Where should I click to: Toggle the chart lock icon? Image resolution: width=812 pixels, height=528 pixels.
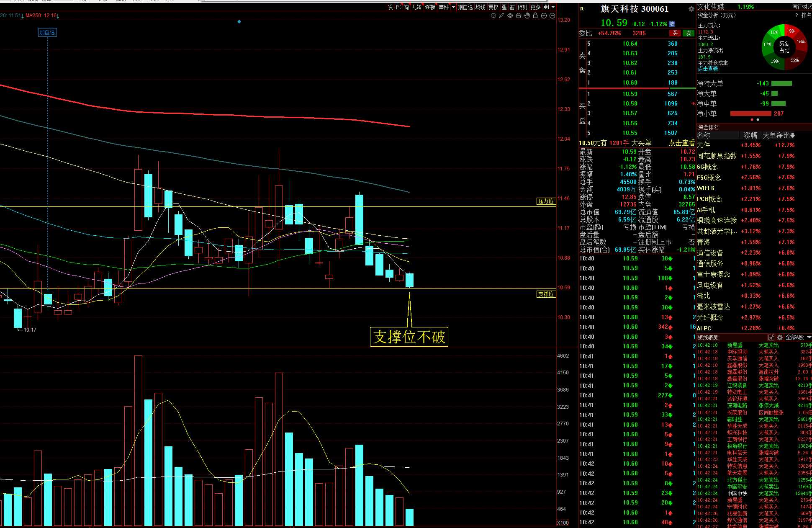(x=535, y=15)
